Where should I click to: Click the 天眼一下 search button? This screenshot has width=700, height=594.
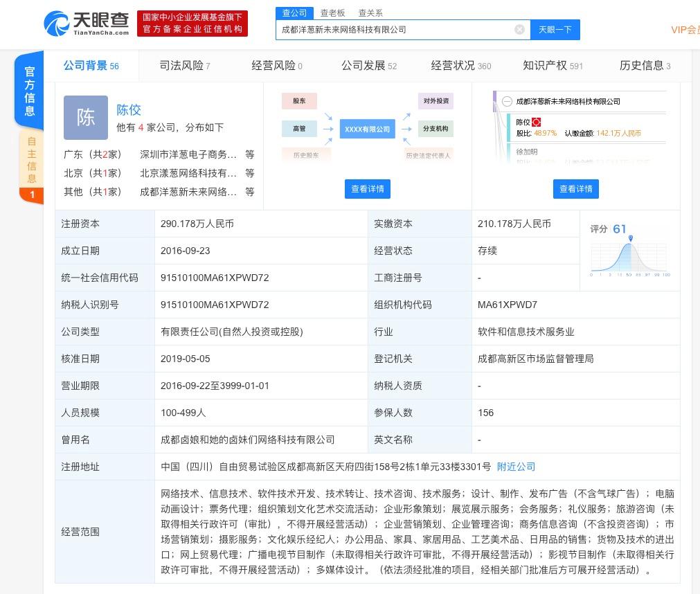click(x=555, y=30)
